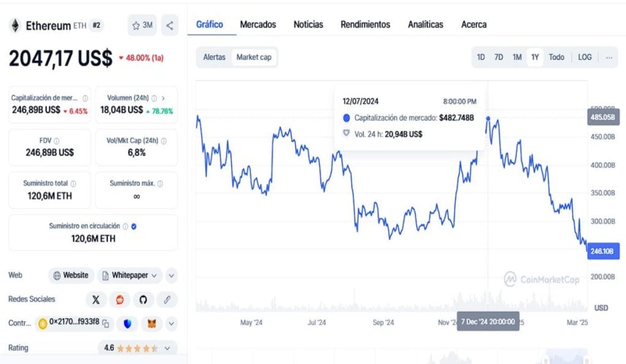626x364 pixels.
Task: Open the chart more options ellipsis
Action: (x=609, y=57)
